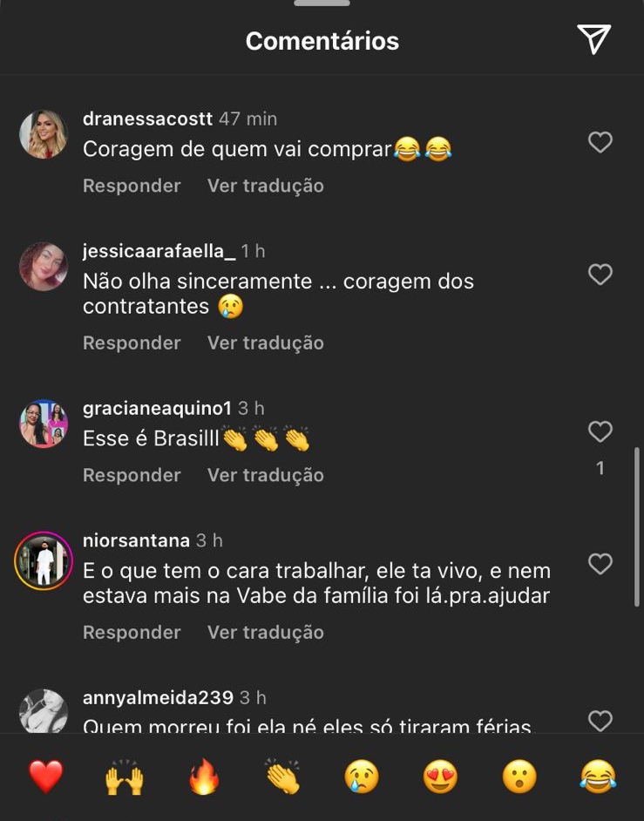Image resolution: width=644 pixels, height=821 pixels.
Task: View translation of jessicaarafaella_'s comment
Action: [x=265, y=343]
